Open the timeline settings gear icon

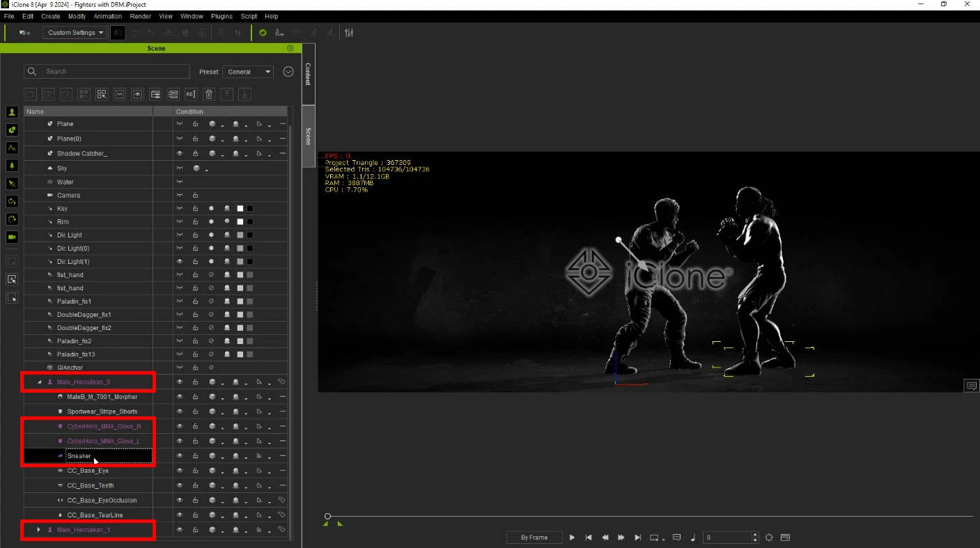click(x=769, y=538)
